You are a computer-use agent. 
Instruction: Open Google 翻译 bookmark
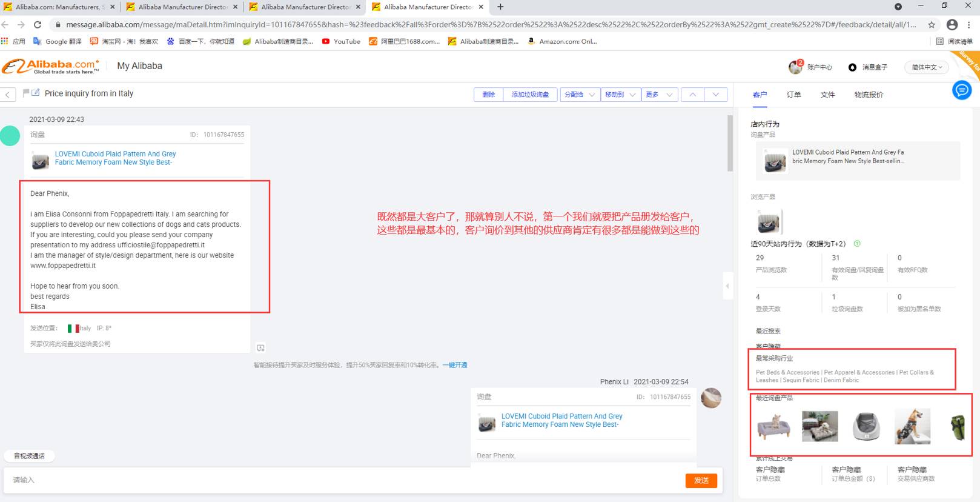click(x=58, y=41)
